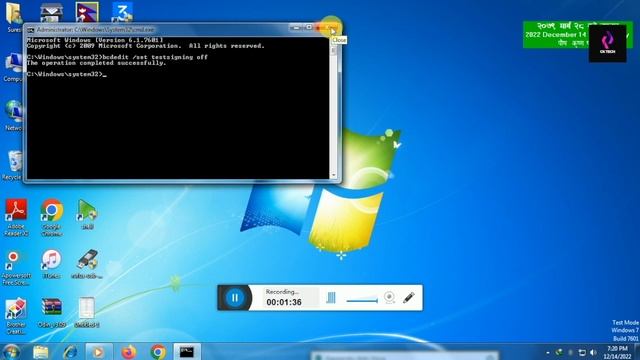
Task: Click the recording timer 00:01:36
Action: 284,302
